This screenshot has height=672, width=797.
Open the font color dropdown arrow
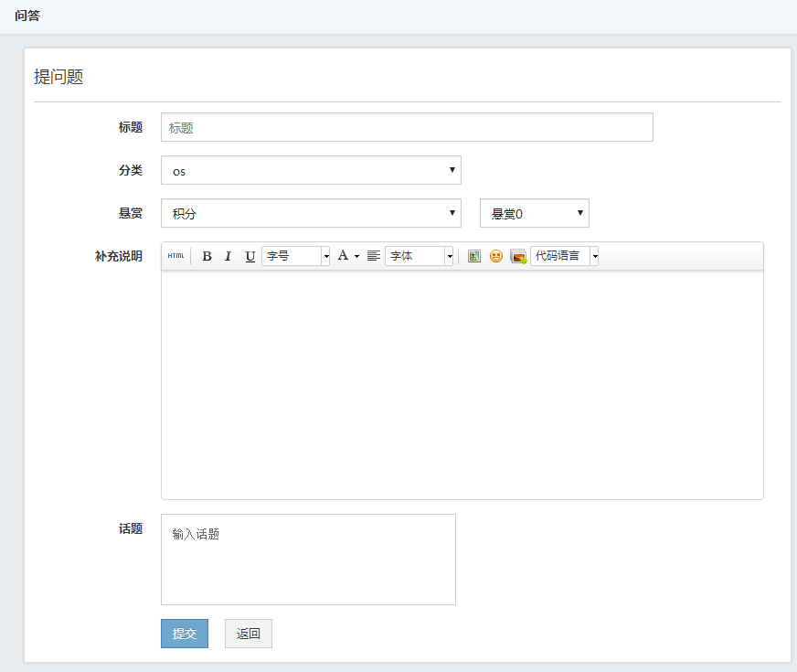(x=356, y=256)
